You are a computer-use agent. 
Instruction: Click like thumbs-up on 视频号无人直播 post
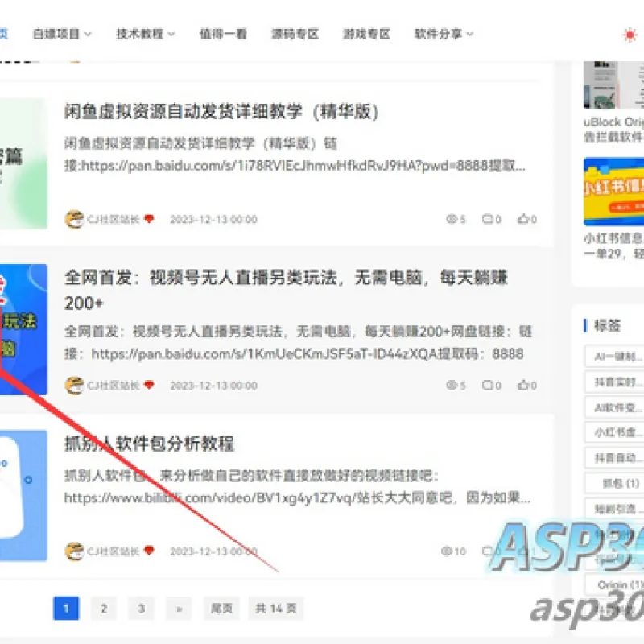click(523, 386)
